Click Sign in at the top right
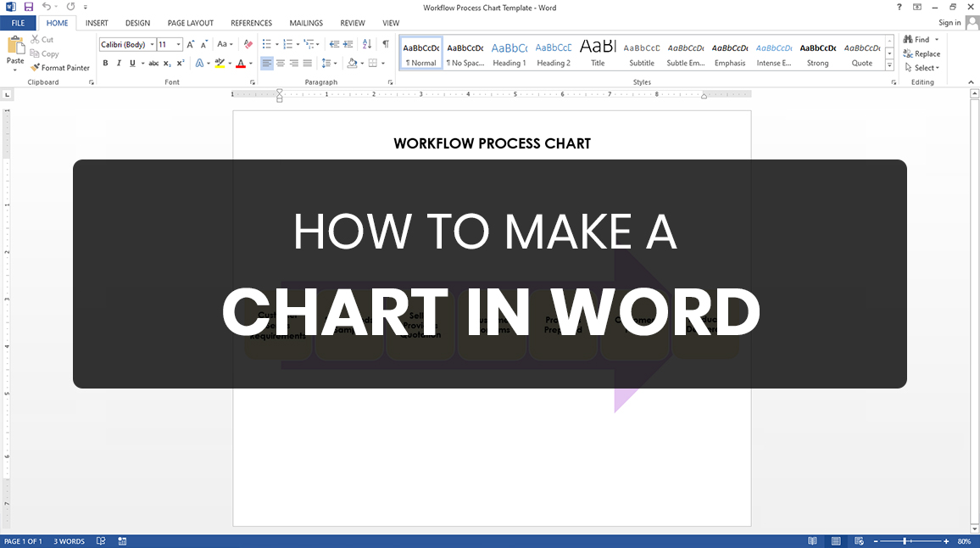The image size is (980, 548). coord(949,22)
